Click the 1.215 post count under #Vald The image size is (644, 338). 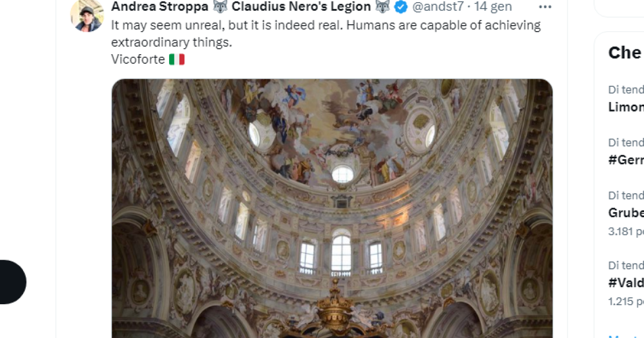tap(626, 302)
